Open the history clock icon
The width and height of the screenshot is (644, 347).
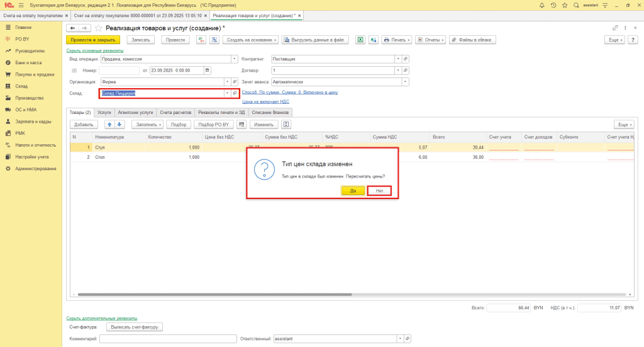tap(553, 5)
